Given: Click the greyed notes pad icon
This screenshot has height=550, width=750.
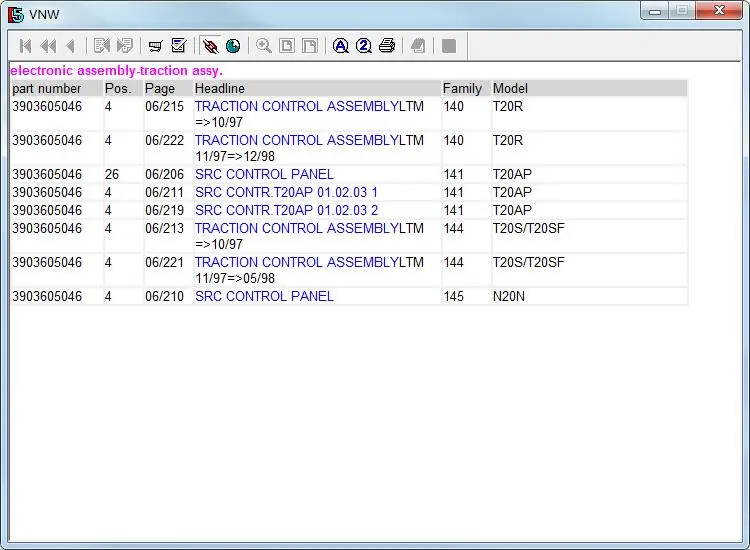Looking at the screenshot, I should coord(418,46).
